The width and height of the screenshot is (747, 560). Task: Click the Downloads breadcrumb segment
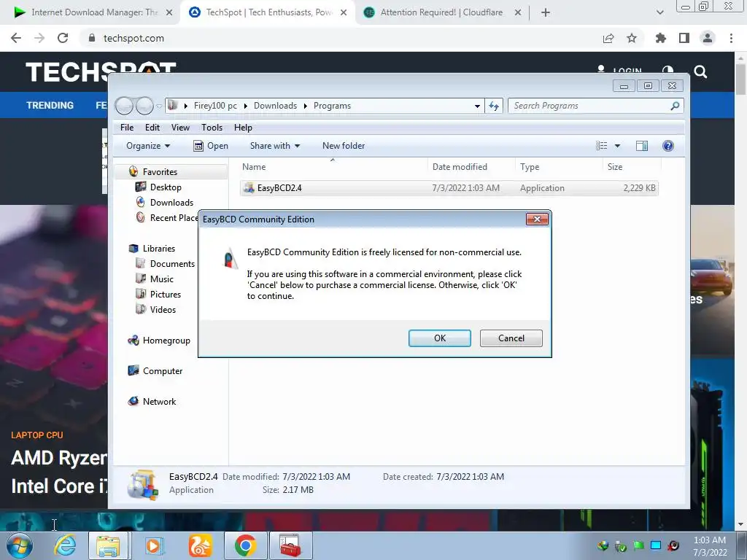(275, 106)
